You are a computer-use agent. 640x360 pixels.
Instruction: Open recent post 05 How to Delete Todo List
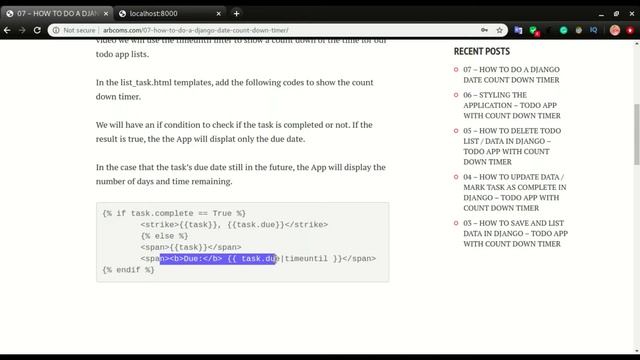click(x=512, y=146)
